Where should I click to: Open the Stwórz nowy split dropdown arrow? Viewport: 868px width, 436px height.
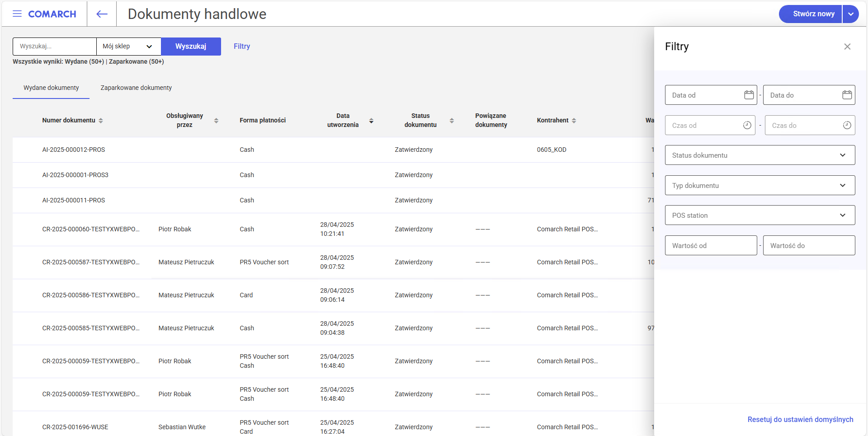(850, 14)
